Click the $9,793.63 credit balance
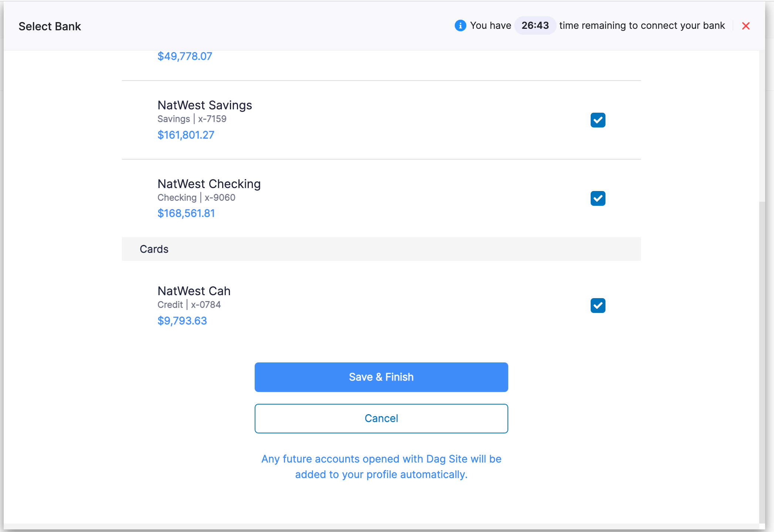The image size is (774, 532). [182, 321]
